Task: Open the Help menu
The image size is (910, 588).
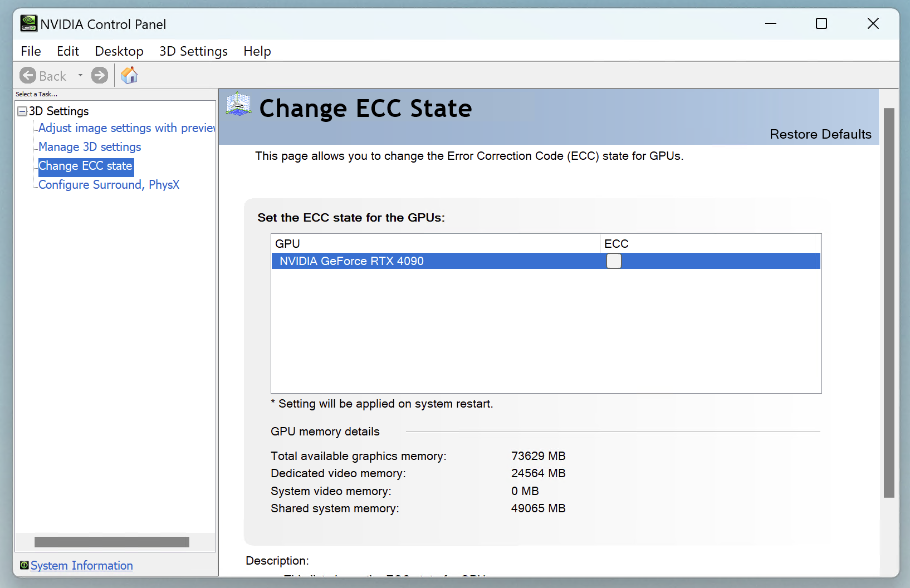Action: click(x=257, y=51)
